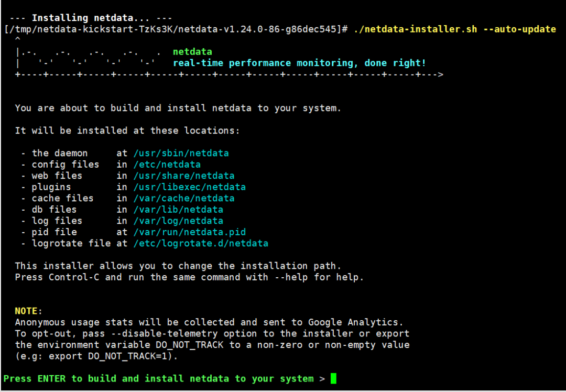Image resolution: width=566 pixels, height=392 pixels.
Task: Click the --auto-update option text
Action: point(519,29)
